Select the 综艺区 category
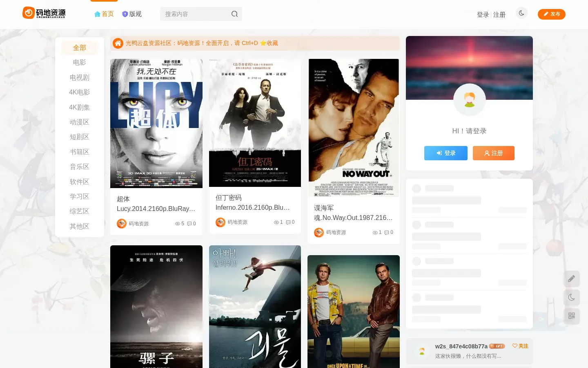588x368 pixels. 80,211
